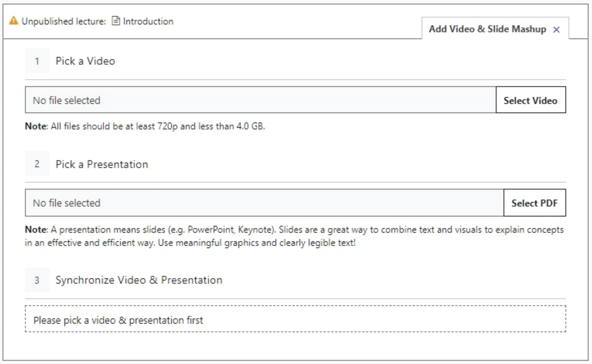Select the 'Pick a Video' heading
The width and height of the screenshot is (592, 364).
pyautogui.click(x=85, y=61)
